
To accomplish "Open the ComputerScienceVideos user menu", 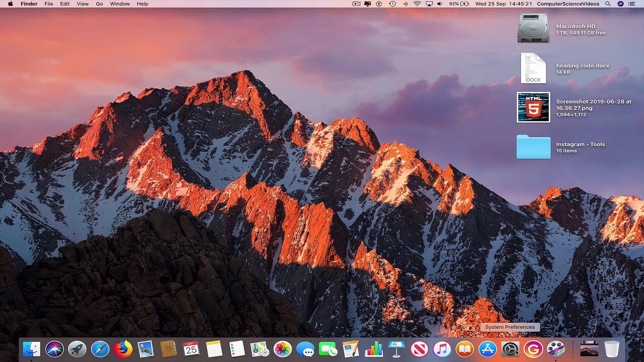I will (568, 4).
